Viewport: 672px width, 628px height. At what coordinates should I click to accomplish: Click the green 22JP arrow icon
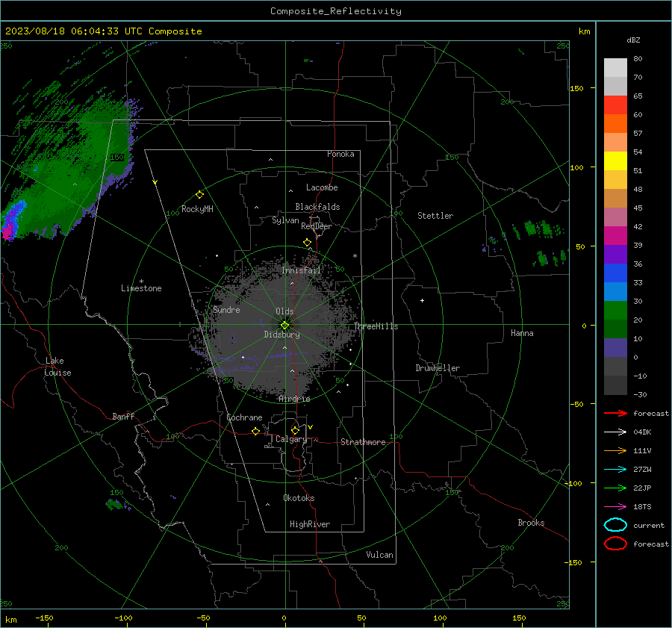coord(615,488)
